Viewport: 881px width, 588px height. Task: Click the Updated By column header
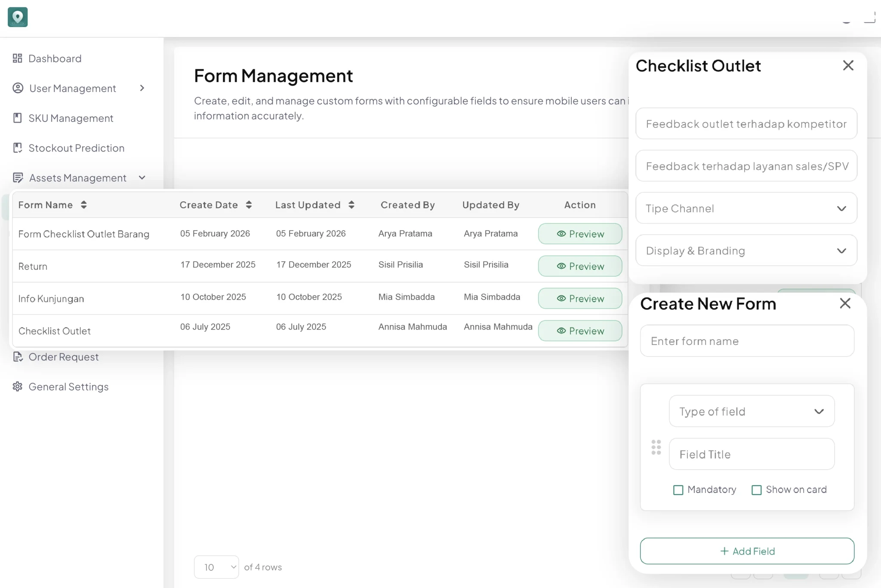(491, 205)
